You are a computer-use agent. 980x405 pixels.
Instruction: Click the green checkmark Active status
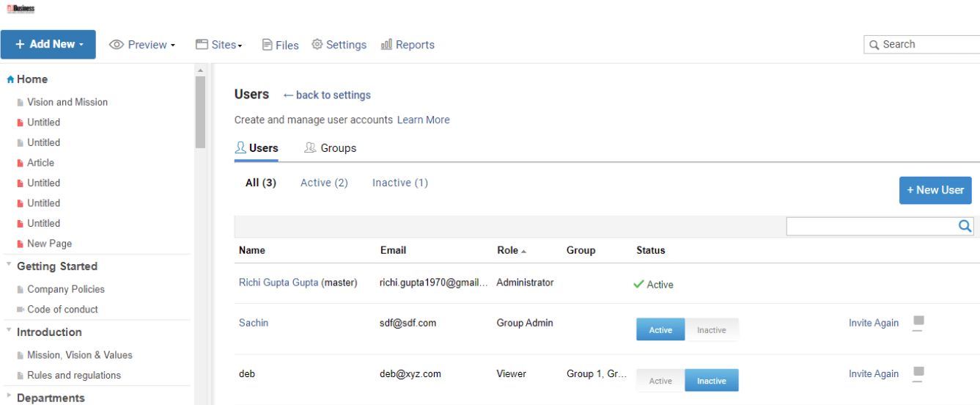pyautogui.click(x=653, y=285)
